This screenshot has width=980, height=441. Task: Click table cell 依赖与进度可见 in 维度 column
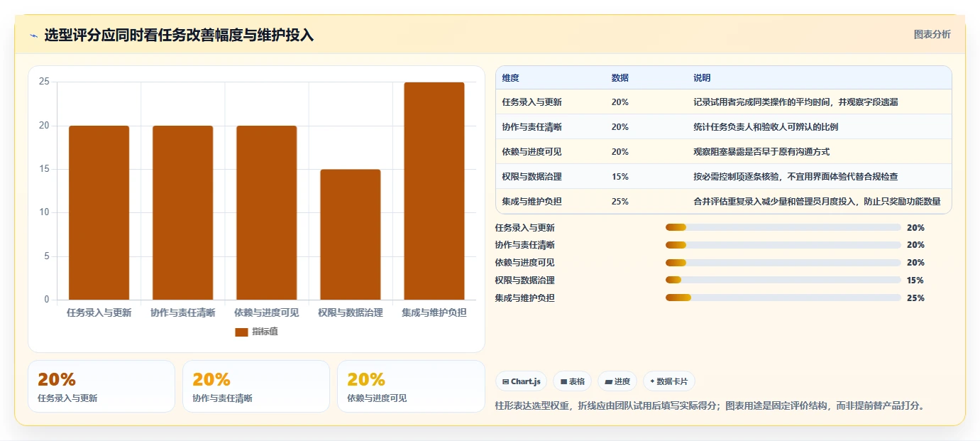point(532,152)
